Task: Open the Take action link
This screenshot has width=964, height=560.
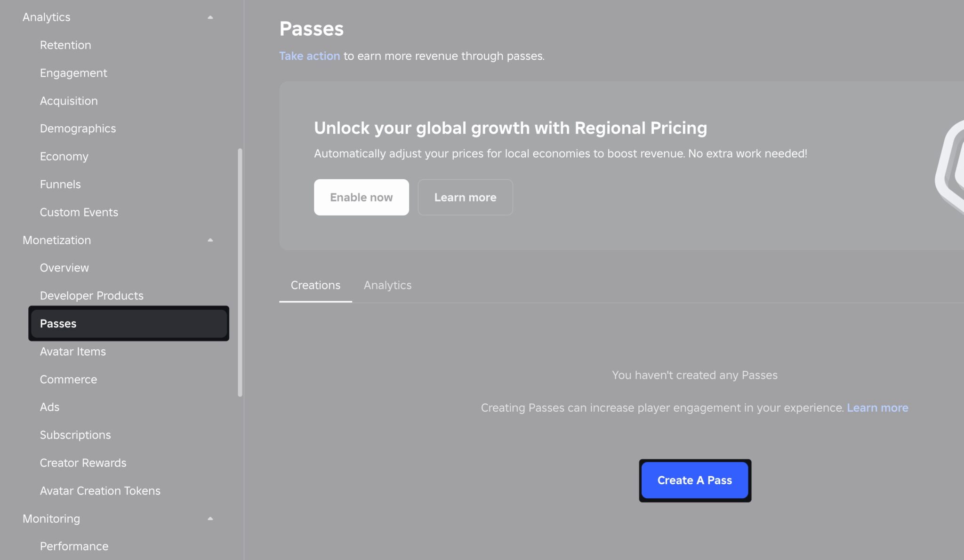Action: point(309,56)
